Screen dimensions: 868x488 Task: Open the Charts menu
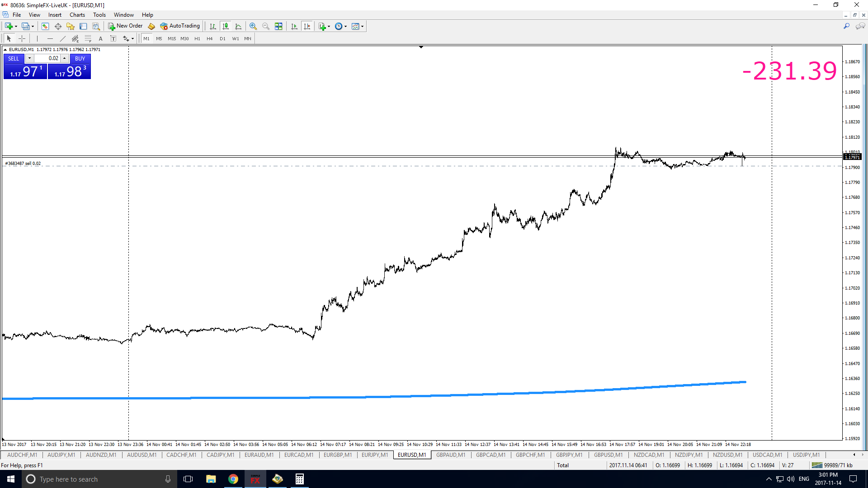pos(77,15)
